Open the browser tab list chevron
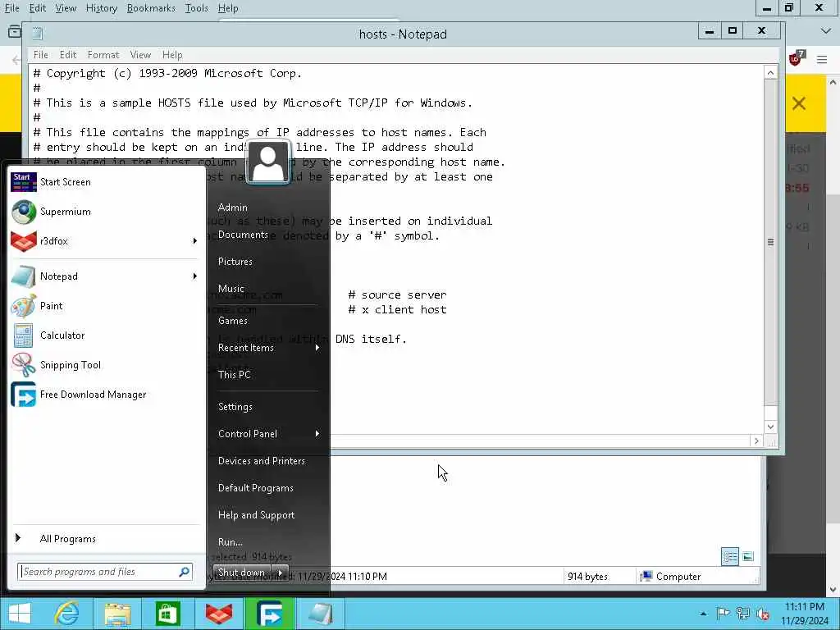The image size is (840, 630). pos(826,32)
